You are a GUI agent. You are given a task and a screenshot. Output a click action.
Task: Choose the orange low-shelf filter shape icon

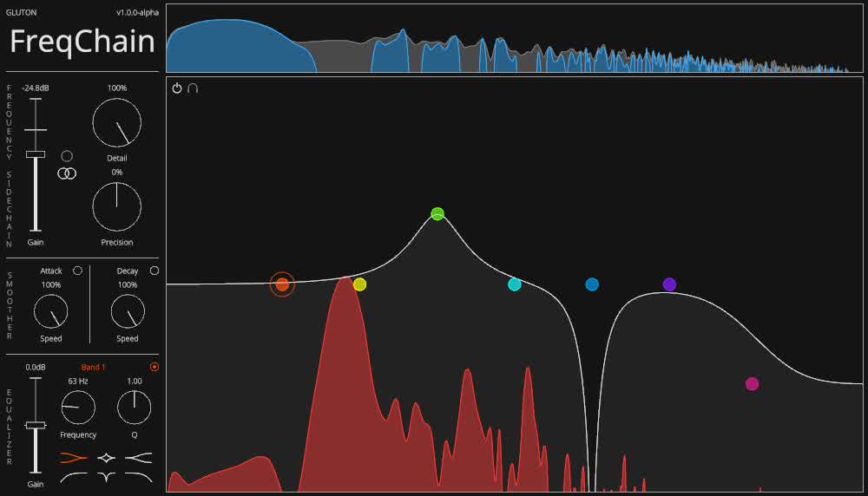click(x=73, y=458)
